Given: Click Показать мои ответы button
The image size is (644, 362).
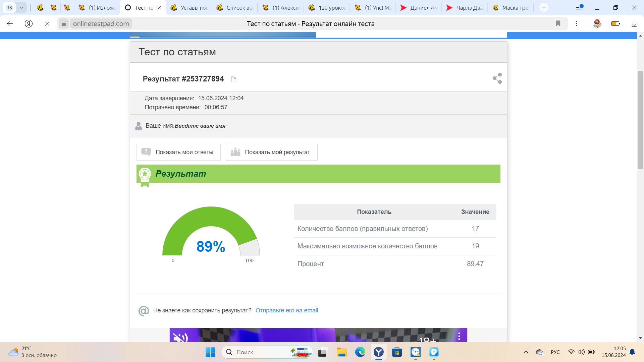Looking at the screenshot, I should (x=178, y=152).
